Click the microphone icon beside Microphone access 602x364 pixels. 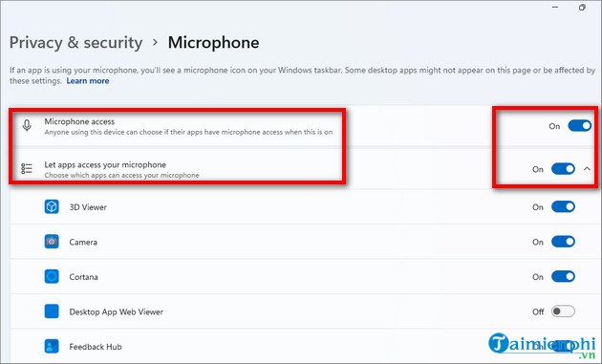(27, 125)
